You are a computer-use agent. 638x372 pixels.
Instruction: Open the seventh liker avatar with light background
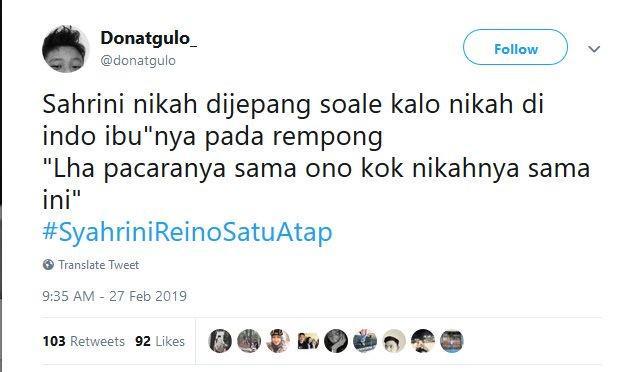tap(394, 341)
